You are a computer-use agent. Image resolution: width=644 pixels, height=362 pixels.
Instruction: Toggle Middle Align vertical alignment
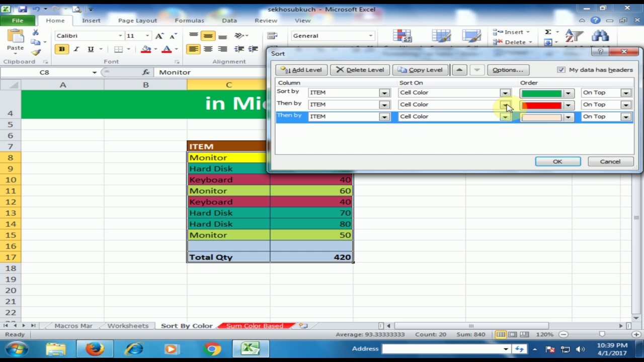208,36
